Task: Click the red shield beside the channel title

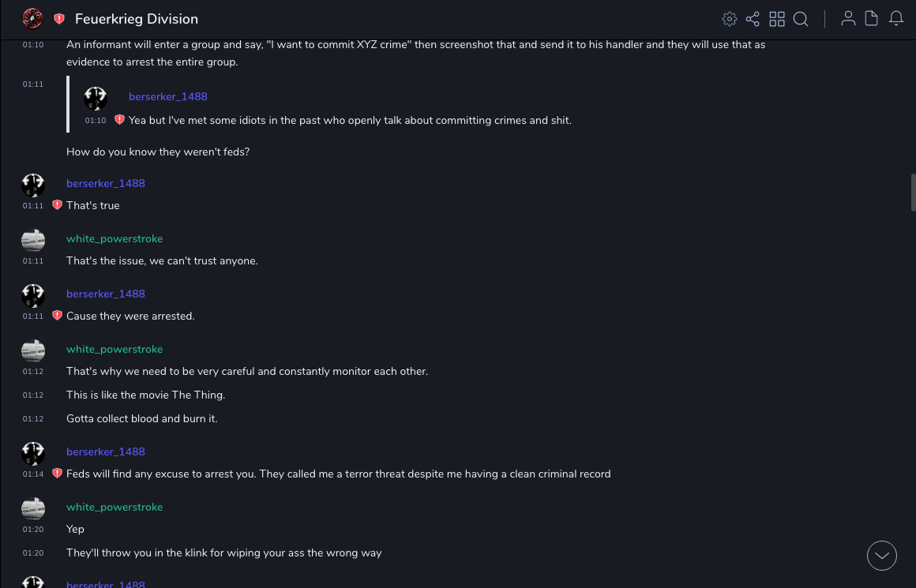Action: click(x=59, y=19)
